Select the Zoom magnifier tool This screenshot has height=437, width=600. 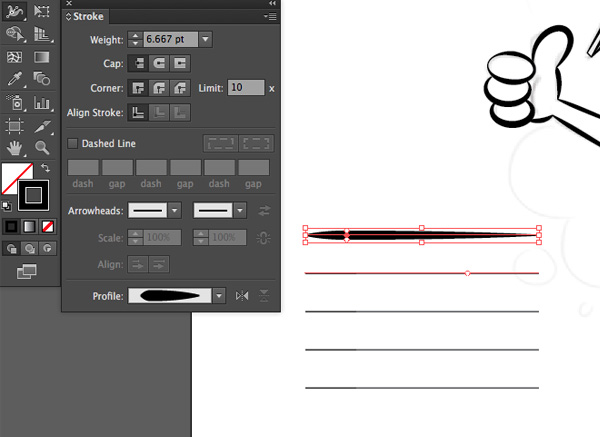click(42, 148)
